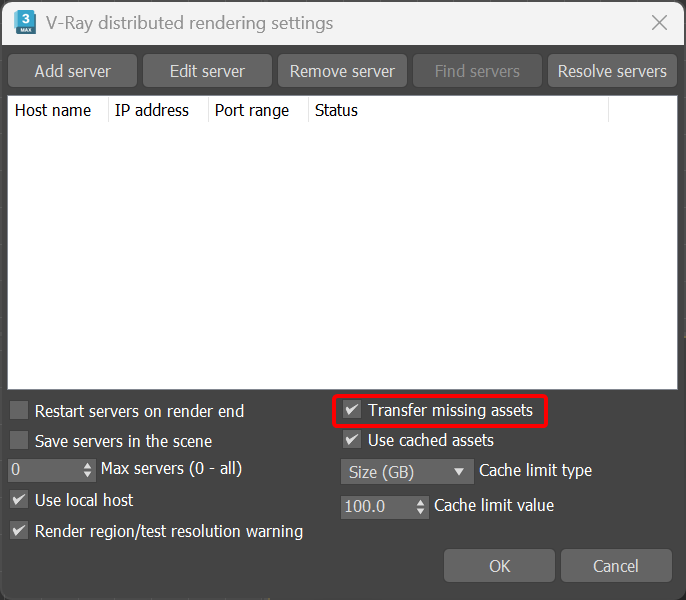Uncheck Use local host
686x600 pixels.
[19, 499]
